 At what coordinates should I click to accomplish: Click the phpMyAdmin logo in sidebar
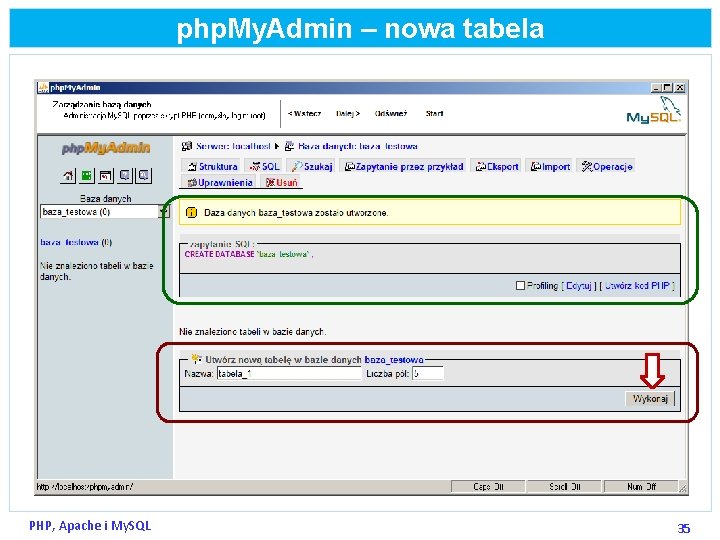(x=106, y=148)
